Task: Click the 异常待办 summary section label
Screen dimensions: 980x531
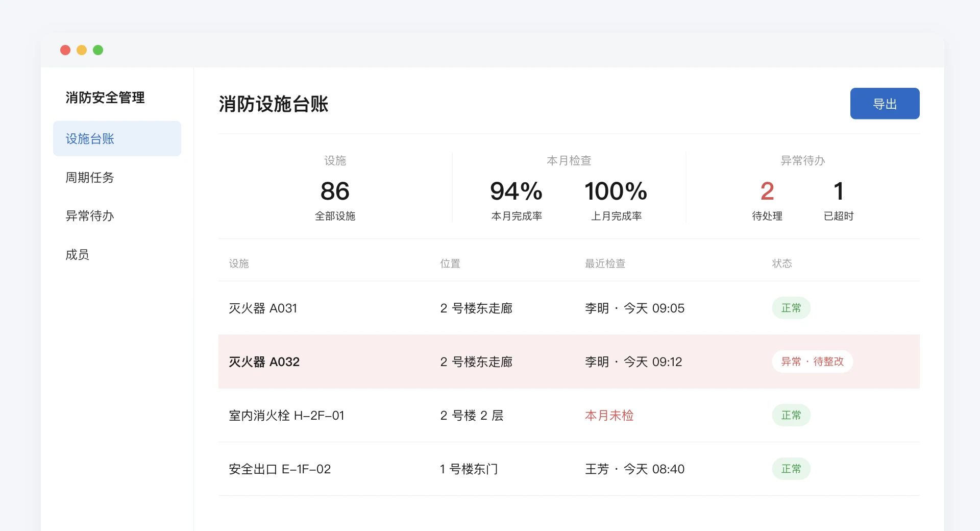Action: pos(802,160)
